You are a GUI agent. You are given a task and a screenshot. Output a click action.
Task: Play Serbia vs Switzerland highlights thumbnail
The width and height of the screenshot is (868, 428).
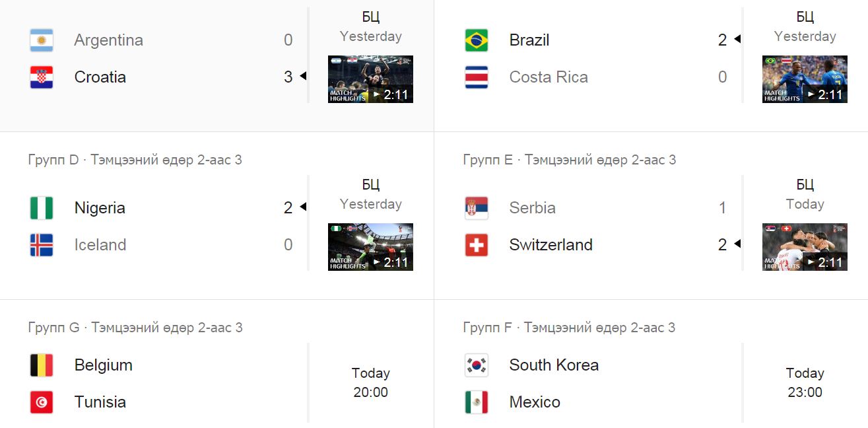[x=805, y=247]
